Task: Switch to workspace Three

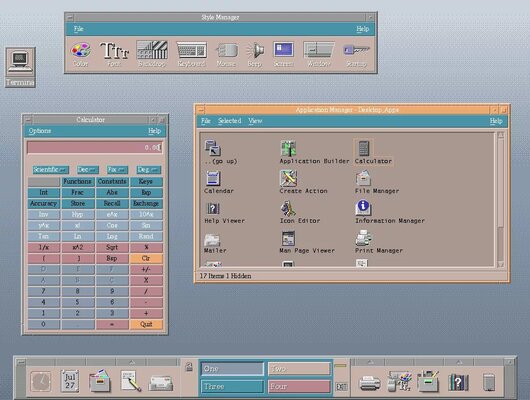Action: coord(233,386)
